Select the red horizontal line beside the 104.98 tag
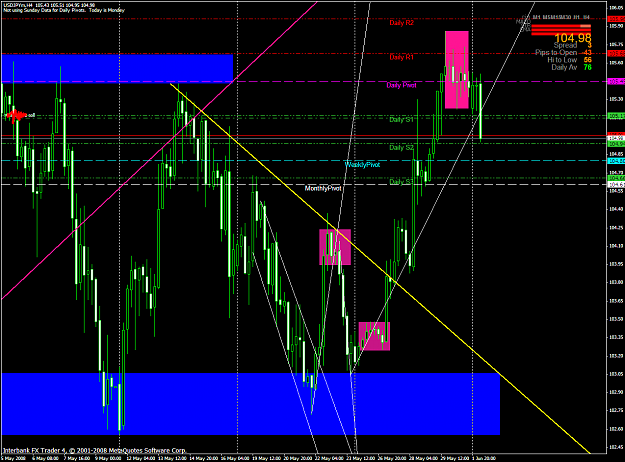This screenshot has width=625, height=462. 304,136
